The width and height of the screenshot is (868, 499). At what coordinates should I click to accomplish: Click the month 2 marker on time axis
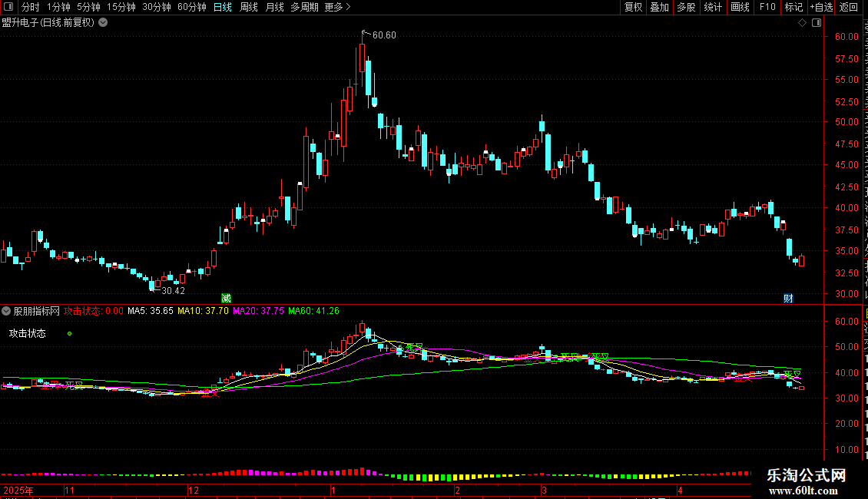pyautogui.click(x=457, y=490)
